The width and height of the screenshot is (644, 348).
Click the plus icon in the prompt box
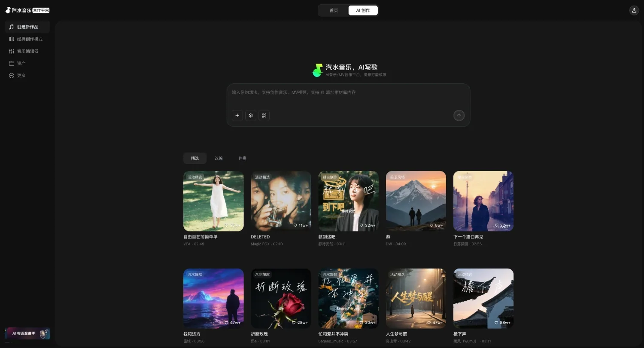(237, 116)
